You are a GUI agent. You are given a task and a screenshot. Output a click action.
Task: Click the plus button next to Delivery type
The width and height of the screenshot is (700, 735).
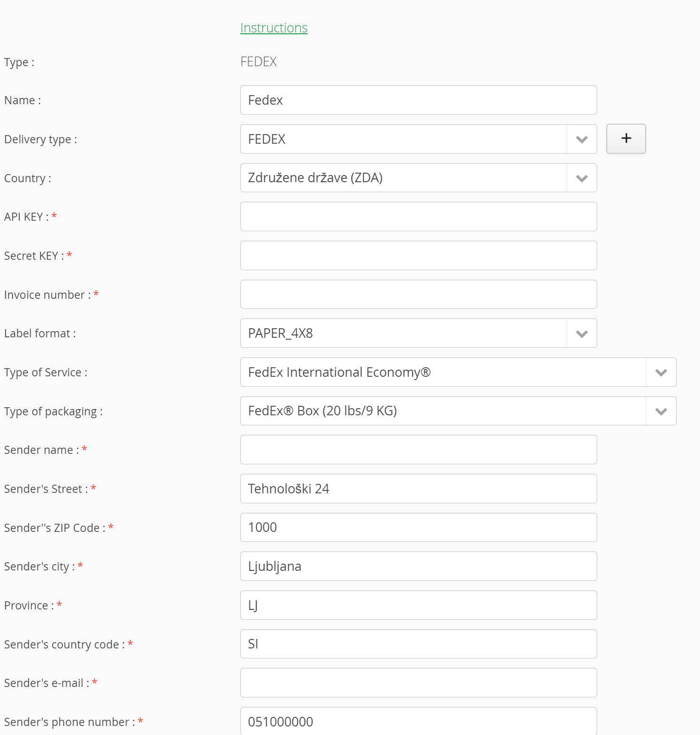point(626,138)
